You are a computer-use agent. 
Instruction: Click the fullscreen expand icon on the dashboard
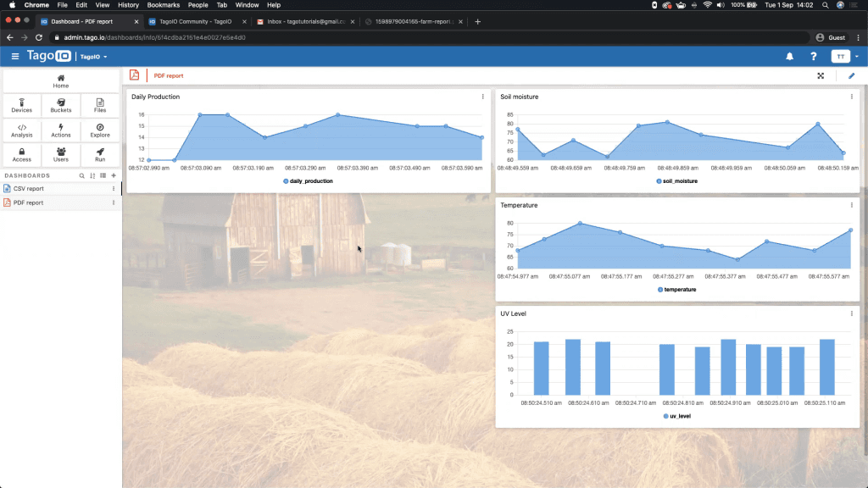[821, 75]
